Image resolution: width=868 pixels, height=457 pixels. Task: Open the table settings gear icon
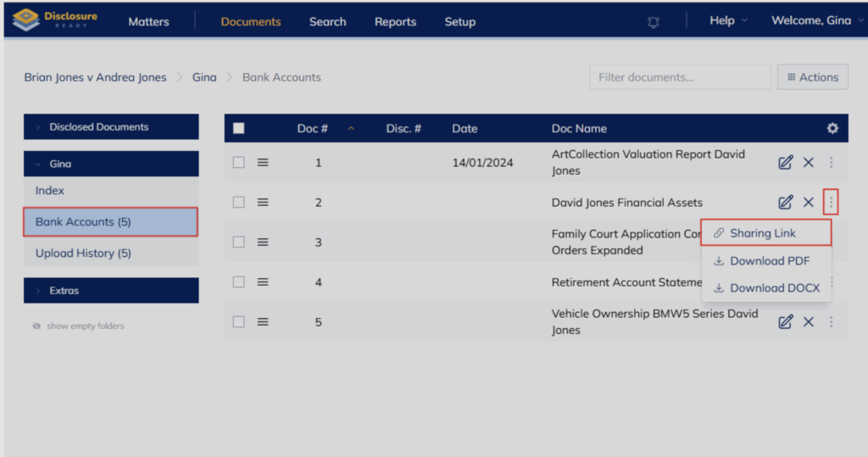pyautogui.click(x=832, y=128)
